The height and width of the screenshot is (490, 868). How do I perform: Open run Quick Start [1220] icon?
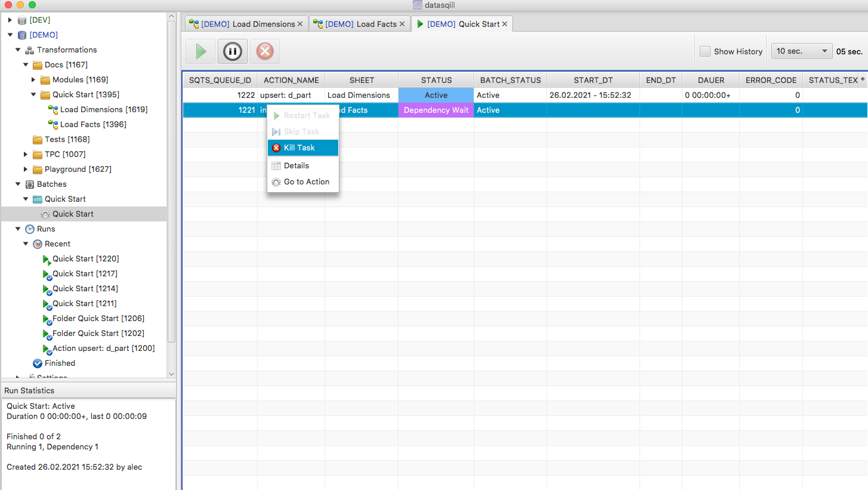tap(46, 259)
